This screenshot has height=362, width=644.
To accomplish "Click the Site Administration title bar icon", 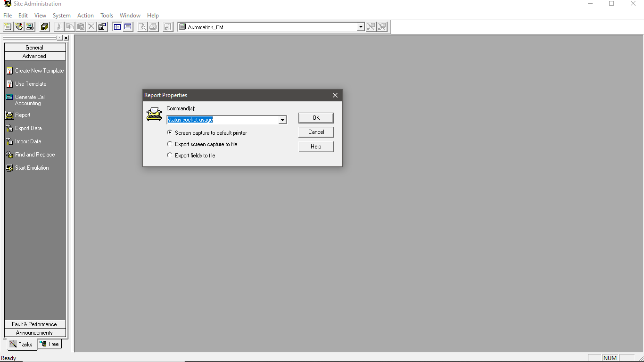I will tap(7, 4).
